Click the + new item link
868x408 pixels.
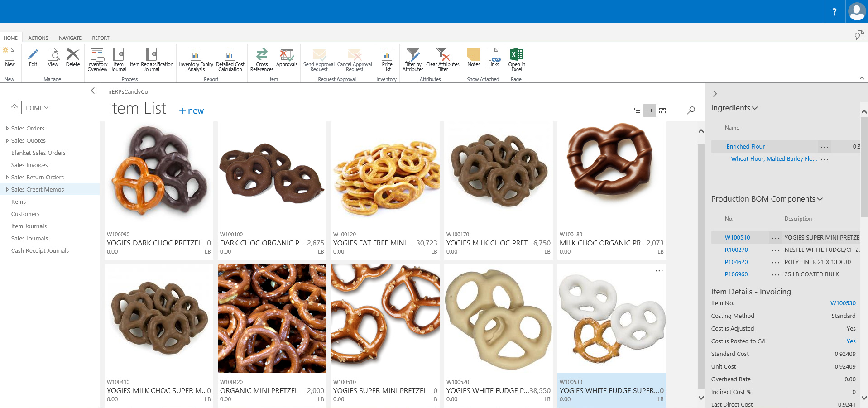pyautogui.click(x=191, y=110)
